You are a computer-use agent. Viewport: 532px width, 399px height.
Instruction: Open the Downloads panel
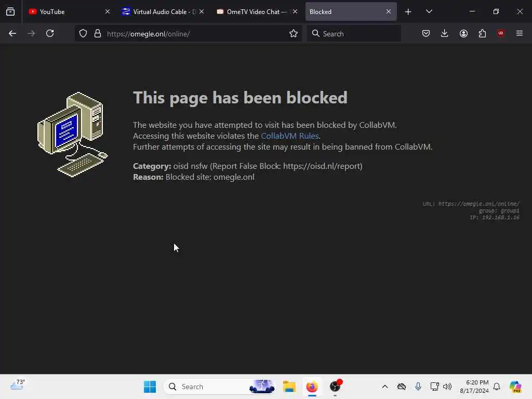point(445,33)
